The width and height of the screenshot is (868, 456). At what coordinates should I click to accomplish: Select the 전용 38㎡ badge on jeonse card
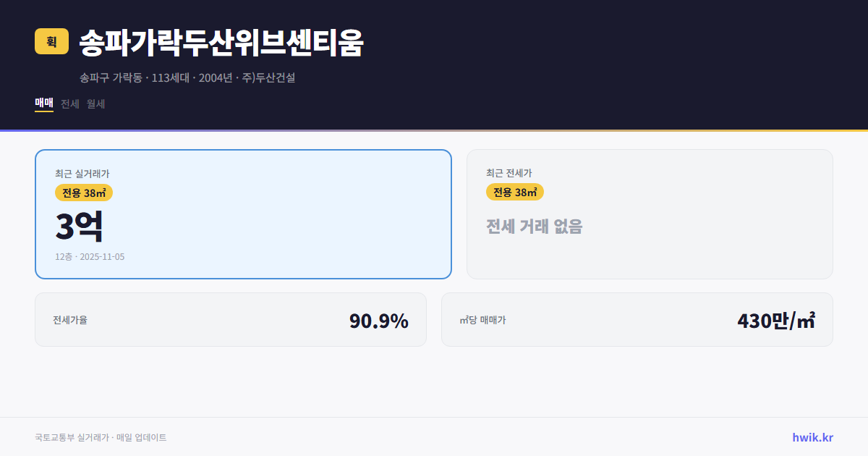[x=516, y=193]
